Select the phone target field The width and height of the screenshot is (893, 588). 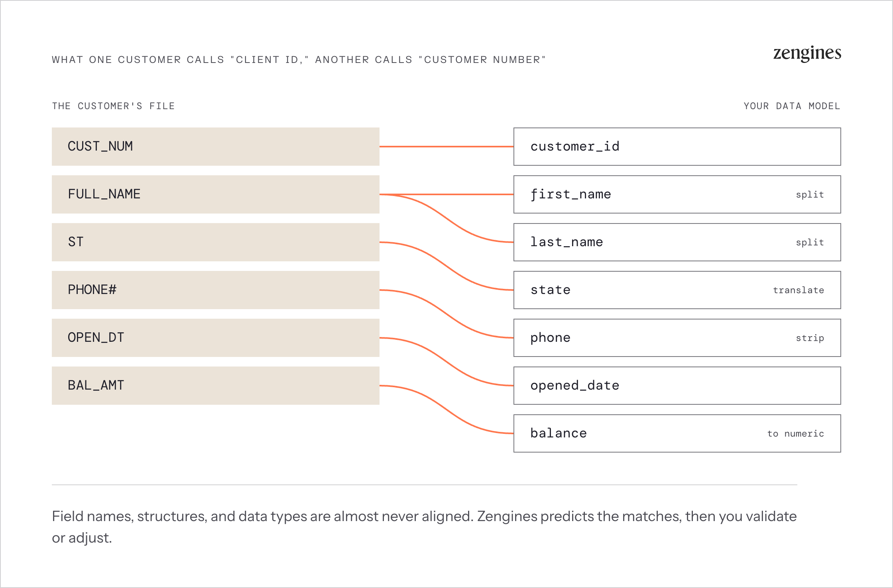677,338
